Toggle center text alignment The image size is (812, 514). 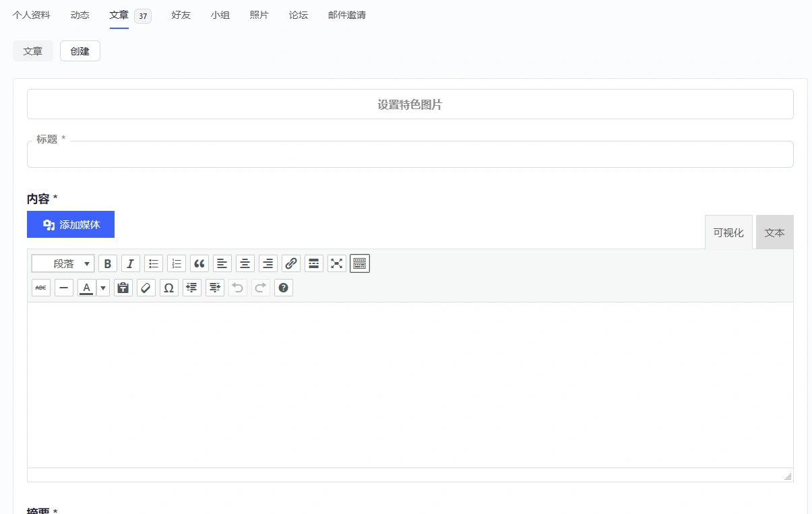pos(245,263)
